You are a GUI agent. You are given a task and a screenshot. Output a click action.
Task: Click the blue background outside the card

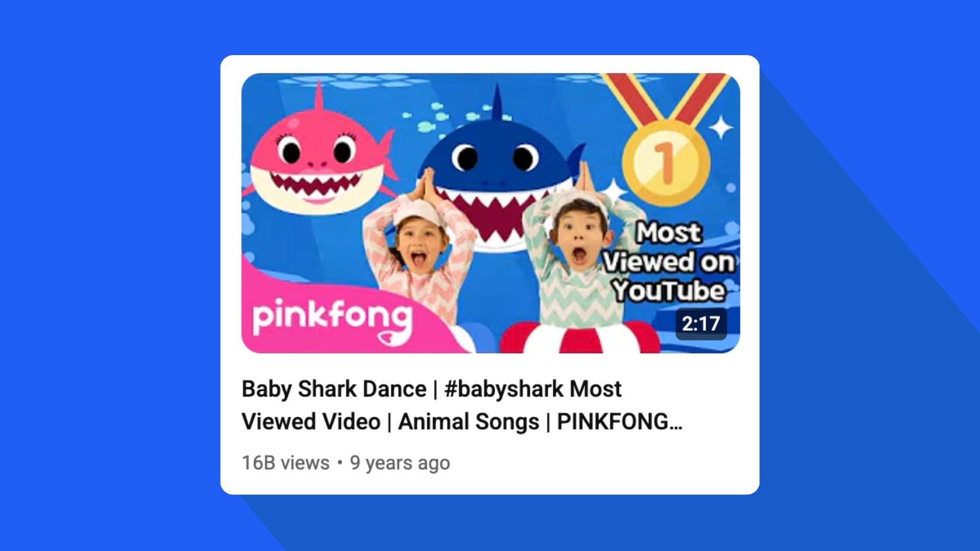(x=102, y=275)
